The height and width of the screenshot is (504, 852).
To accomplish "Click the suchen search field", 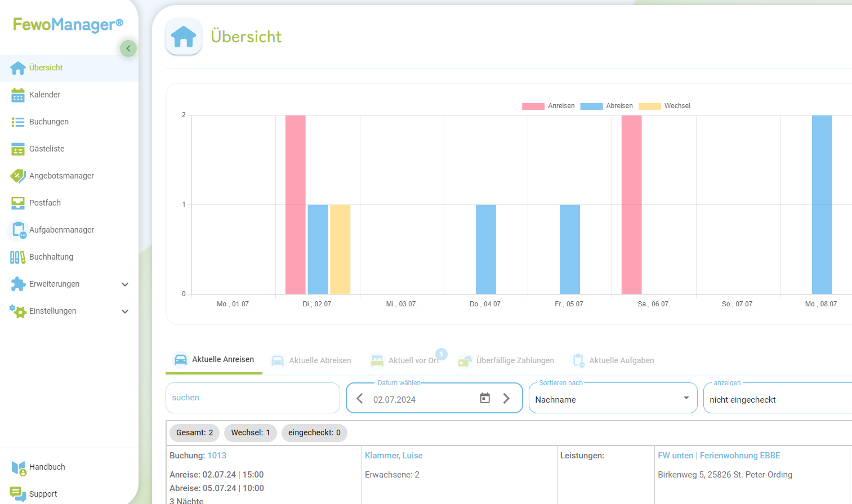I will click(252, 398).
